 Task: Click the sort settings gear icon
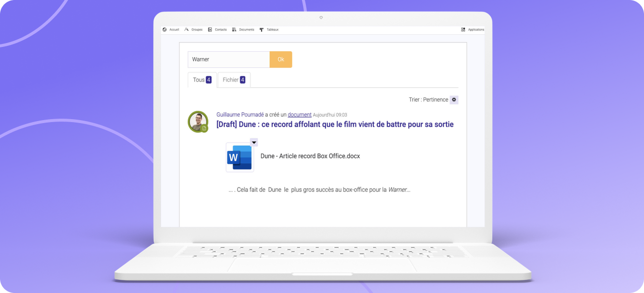coord(454,100)
